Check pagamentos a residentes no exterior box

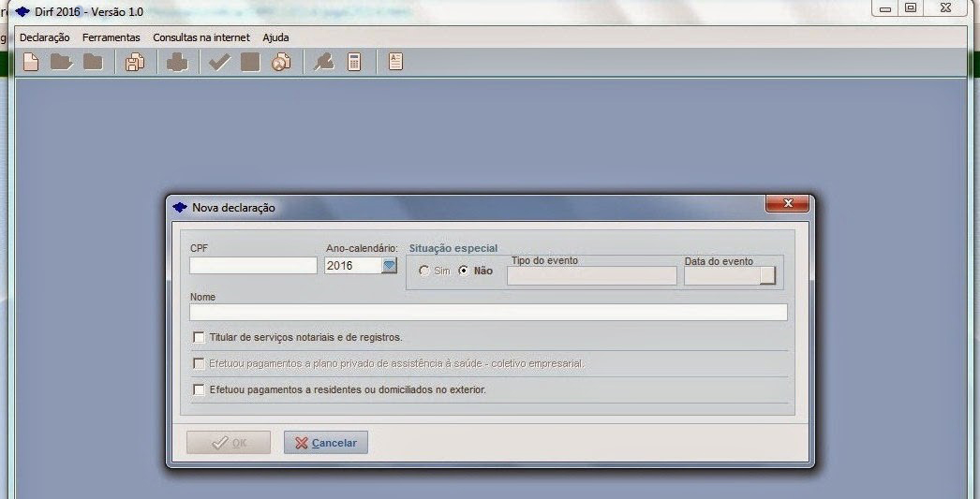tap(199, 389)
